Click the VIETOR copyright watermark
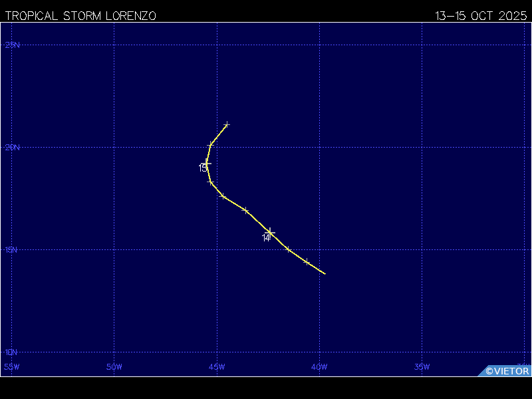Screen dimensions: 532x399 (x=507, y=371)
